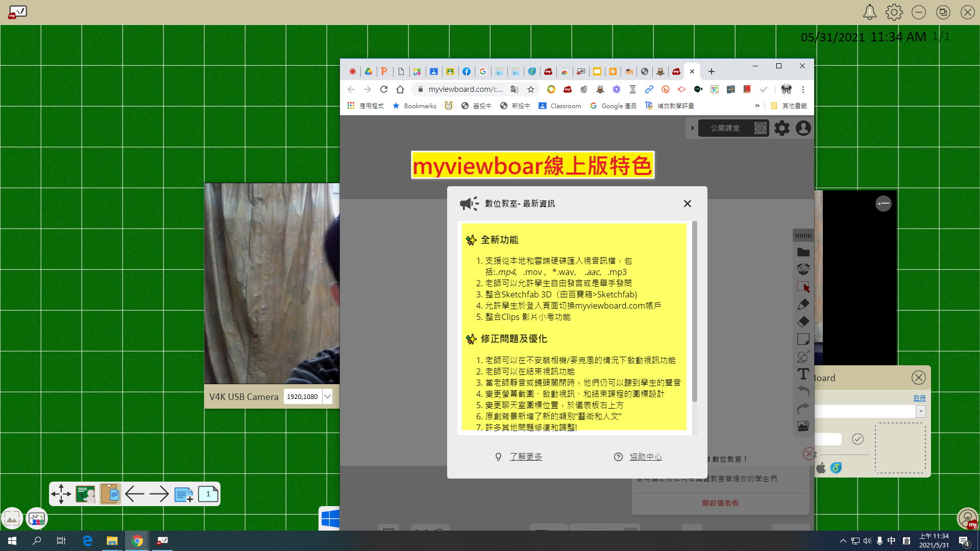Open the file folder icon in toolbar

click(803, 252)
